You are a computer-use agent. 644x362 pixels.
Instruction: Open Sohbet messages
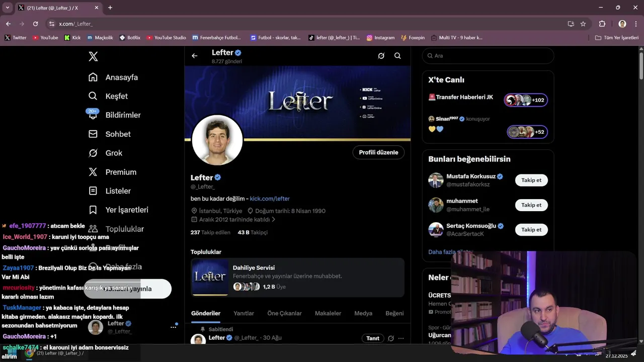click(x=110, y=134)
